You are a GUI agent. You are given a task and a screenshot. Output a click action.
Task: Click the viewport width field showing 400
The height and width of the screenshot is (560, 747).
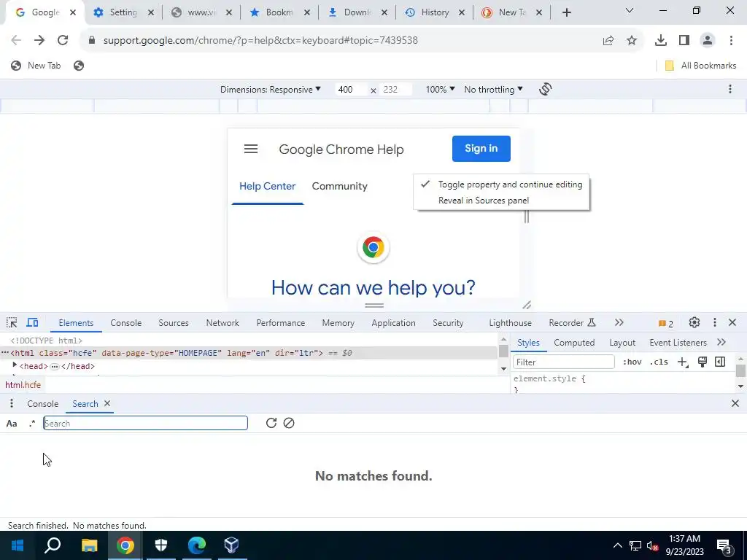351,90
